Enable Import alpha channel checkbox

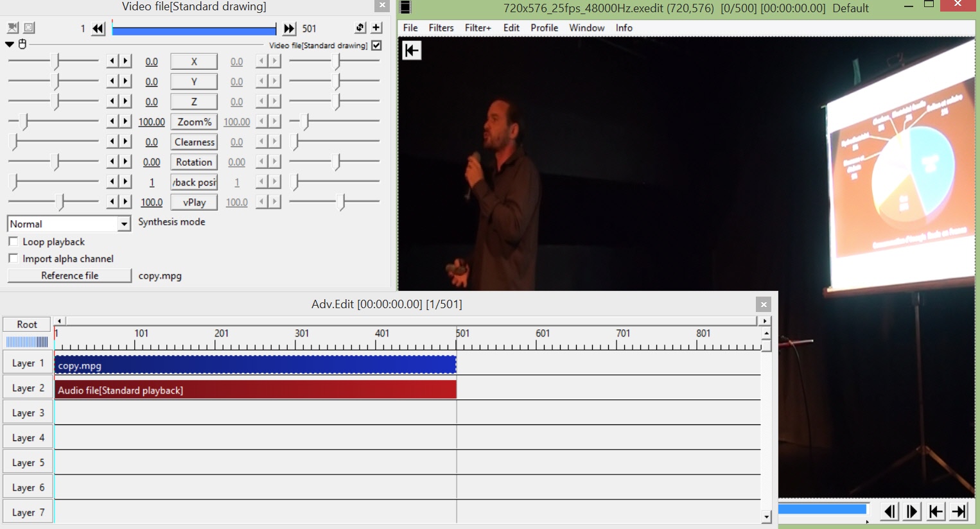pos(13,258)
